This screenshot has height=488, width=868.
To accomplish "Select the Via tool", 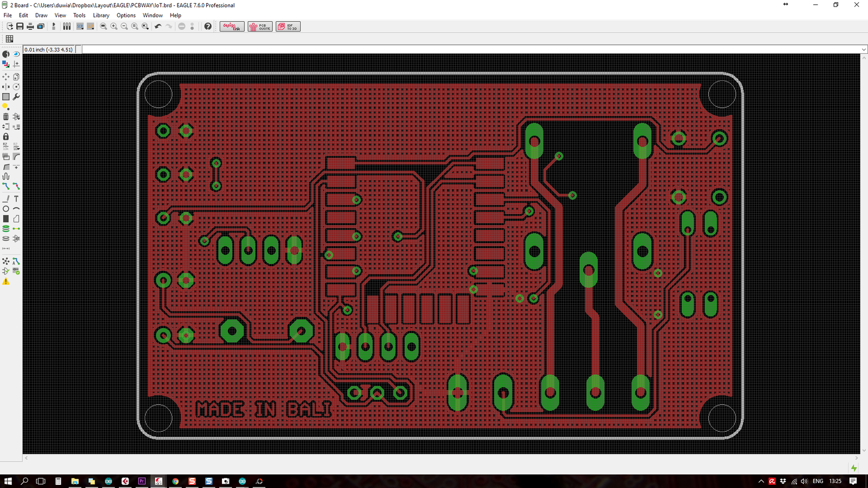I will (x=6, y=228).
